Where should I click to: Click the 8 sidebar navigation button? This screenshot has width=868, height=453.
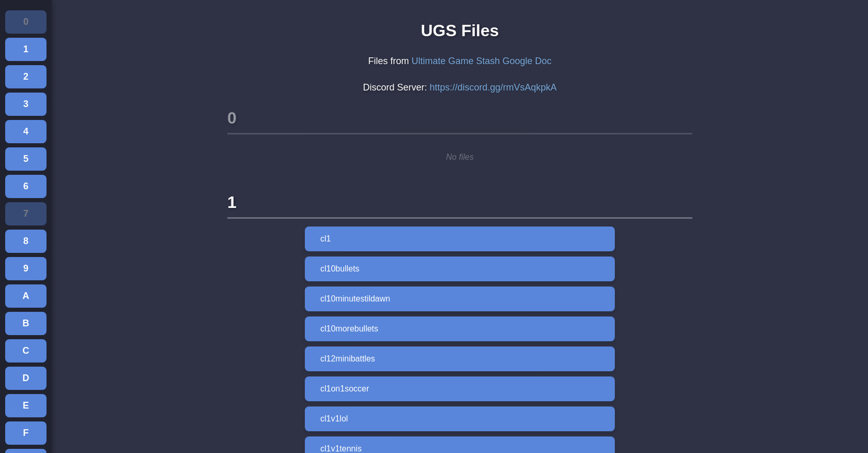pos(26,241)
